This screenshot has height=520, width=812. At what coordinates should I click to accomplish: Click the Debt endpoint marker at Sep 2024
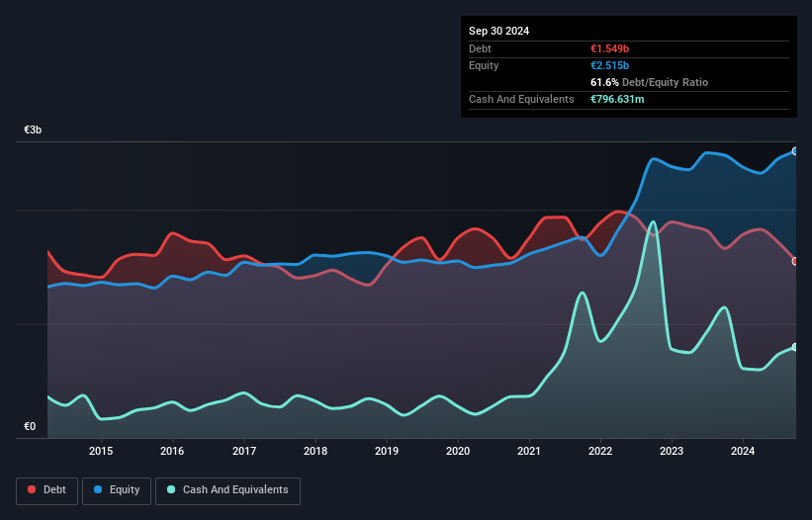click(795, 261)
